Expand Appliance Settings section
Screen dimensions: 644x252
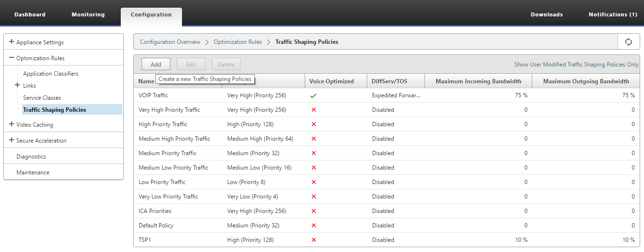tap(12, 42)
